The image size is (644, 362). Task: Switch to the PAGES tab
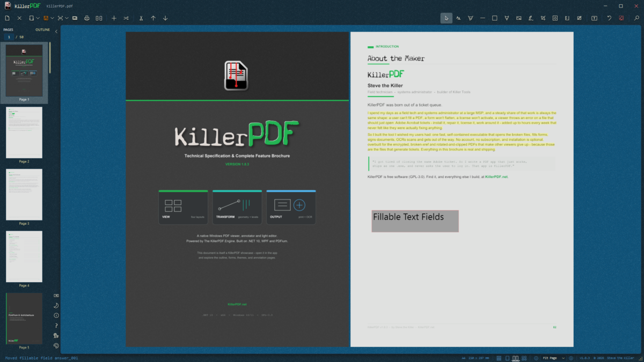8,30
